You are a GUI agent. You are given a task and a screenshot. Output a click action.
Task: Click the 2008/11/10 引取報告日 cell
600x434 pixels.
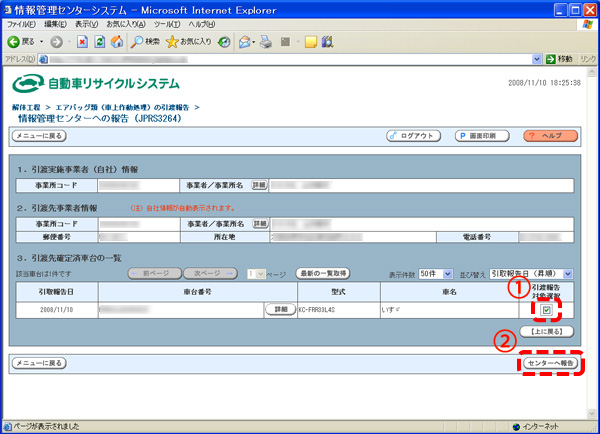[x=57, y=310]
